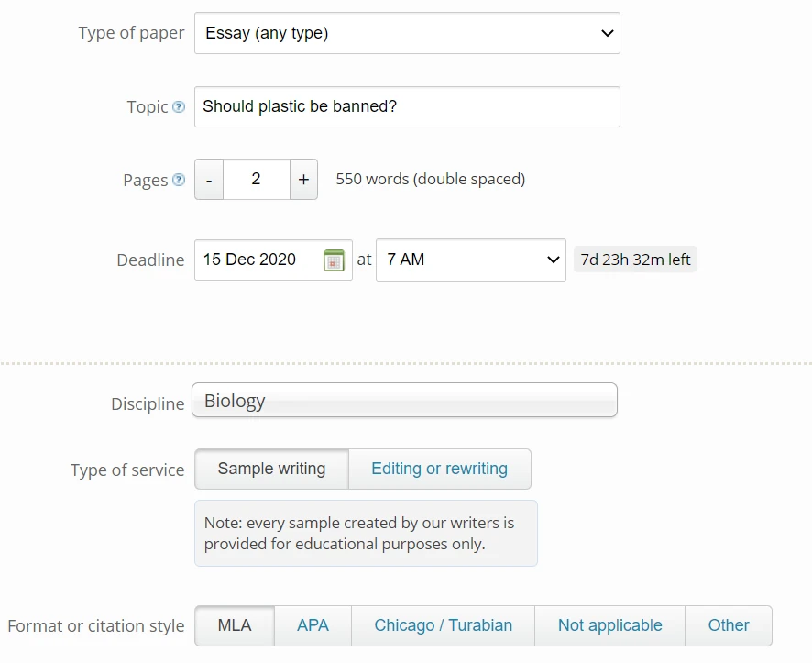Viewport: 812px width, 663px height.
Task: Click the deadline date field 15 Dec 2020
Action: coord(258,260)
